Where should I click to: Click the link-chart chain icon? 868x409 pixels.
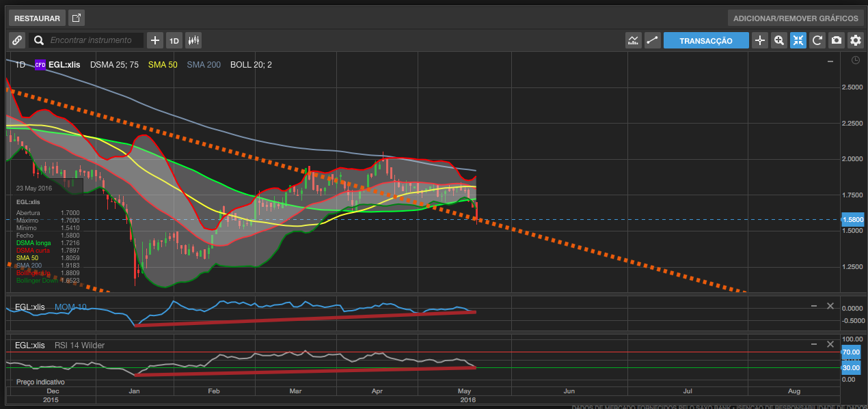coord(17,40)
